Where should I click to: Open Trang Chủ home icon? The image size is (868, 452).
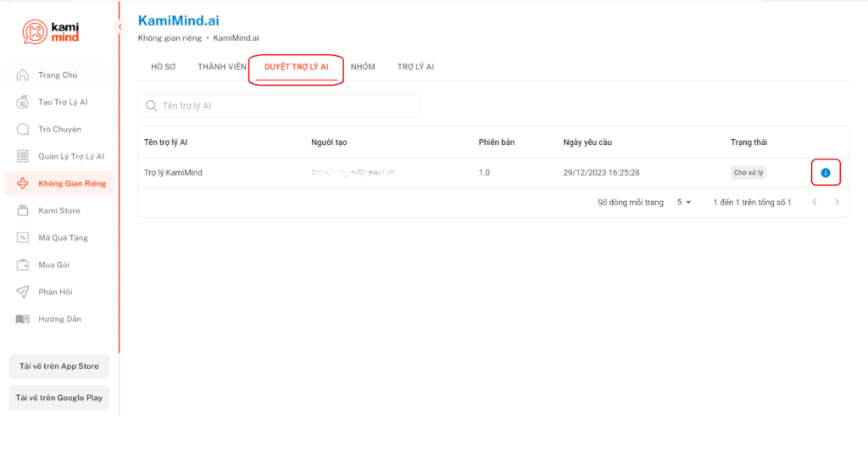[x=23, y=75]
